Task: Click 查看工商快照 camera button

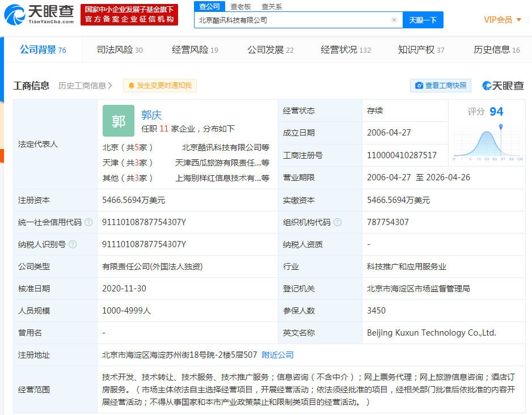Action: tap(441, 86)
